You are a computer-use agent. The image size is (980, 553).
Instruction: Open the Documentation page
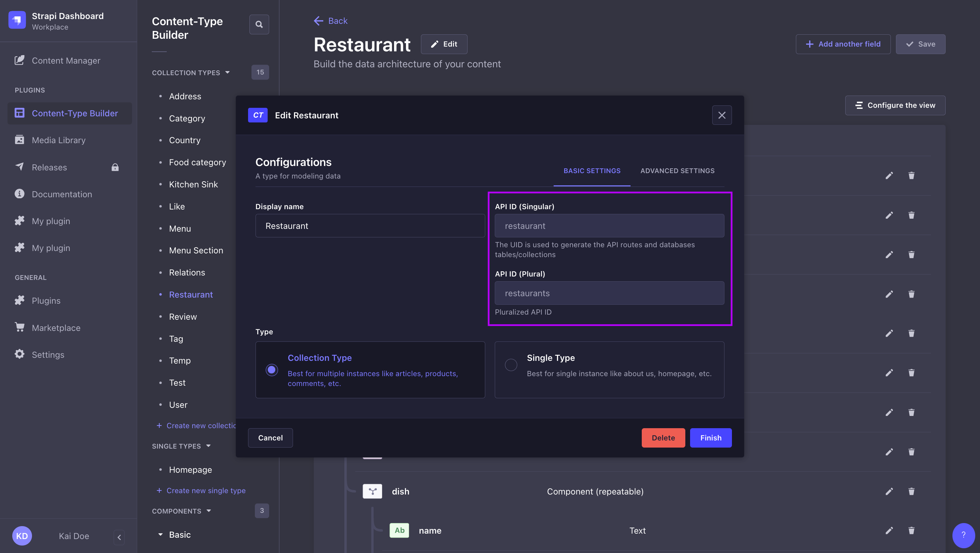click(62, 194)
